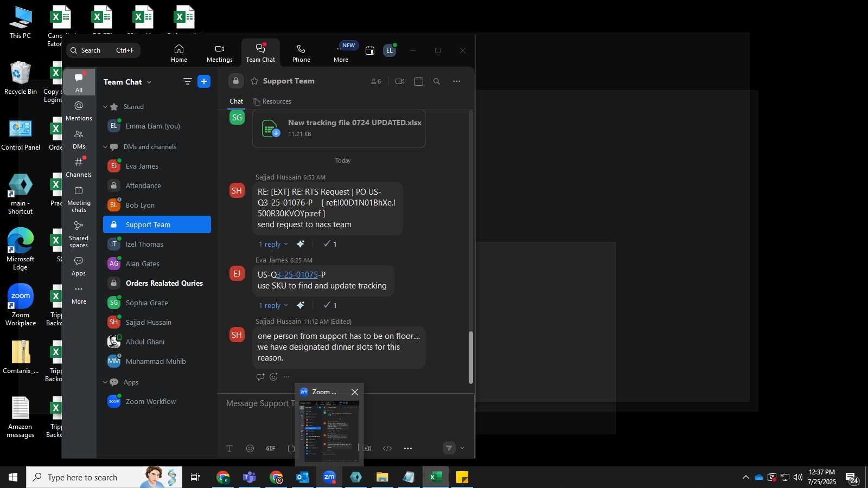Click the Message Support Team input field
The height and width of the screenshot is (488, 868).
260,403
